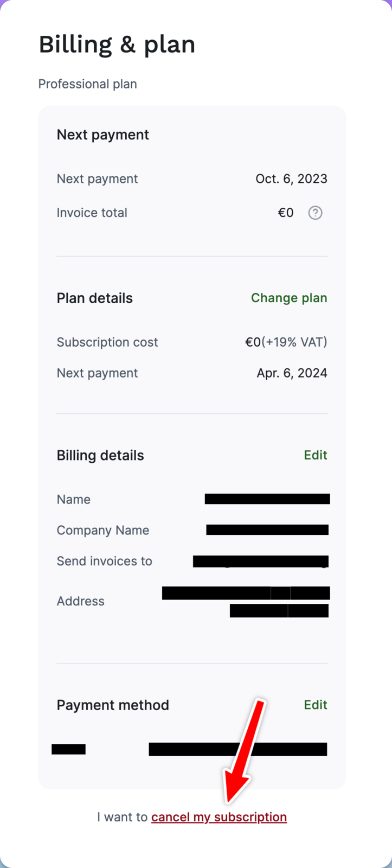The width and height of the screenshot is (392, 868).
Task: Edit the Payment method
Action: pyautogui.click(x=316, y=705)
